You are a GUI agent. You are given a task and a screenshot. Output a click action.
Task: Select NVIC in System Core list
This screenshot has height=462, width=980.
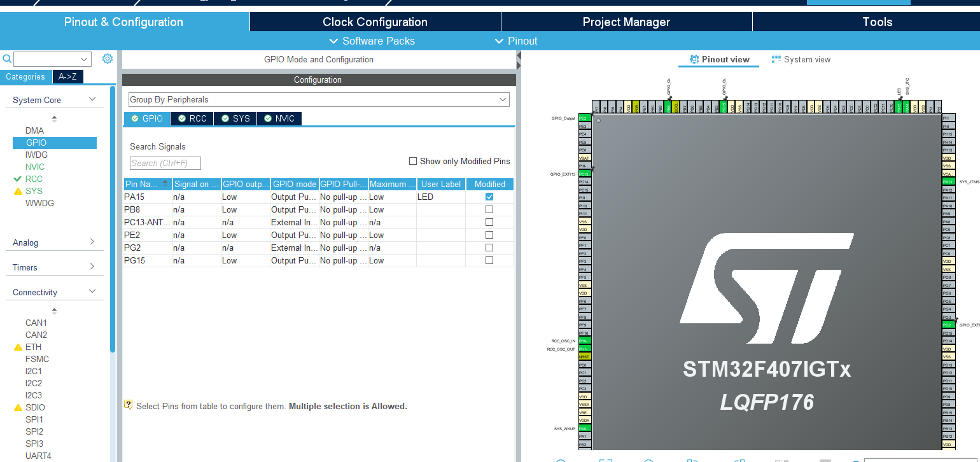pos(35,167)
